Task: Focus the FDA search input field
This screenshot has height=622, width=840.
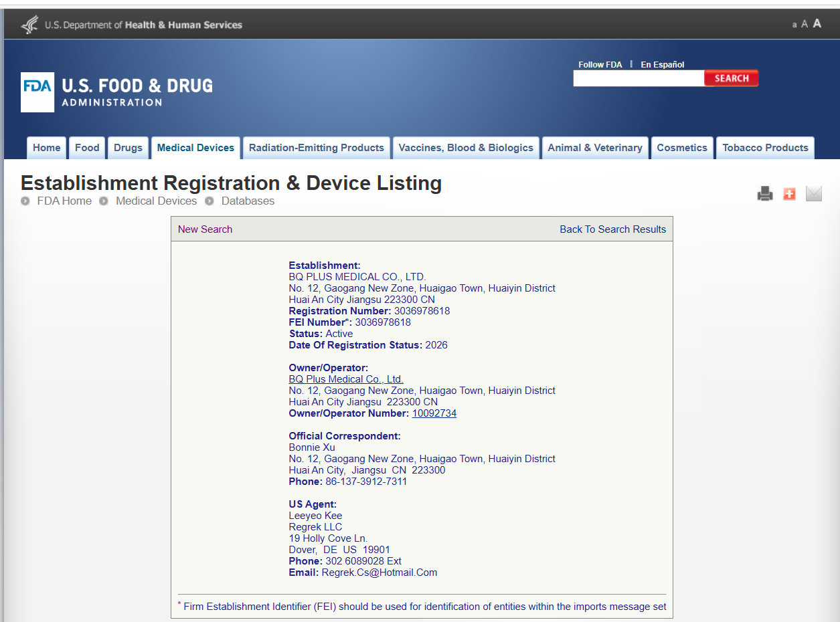Action: click(639, 78)
